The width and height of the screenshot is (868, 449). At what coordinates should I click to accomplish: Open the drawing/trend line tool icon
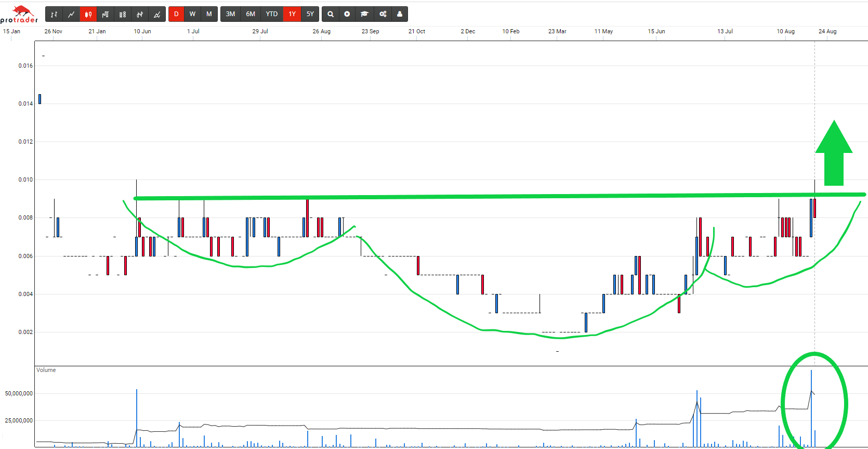click(x=157, y=14)
